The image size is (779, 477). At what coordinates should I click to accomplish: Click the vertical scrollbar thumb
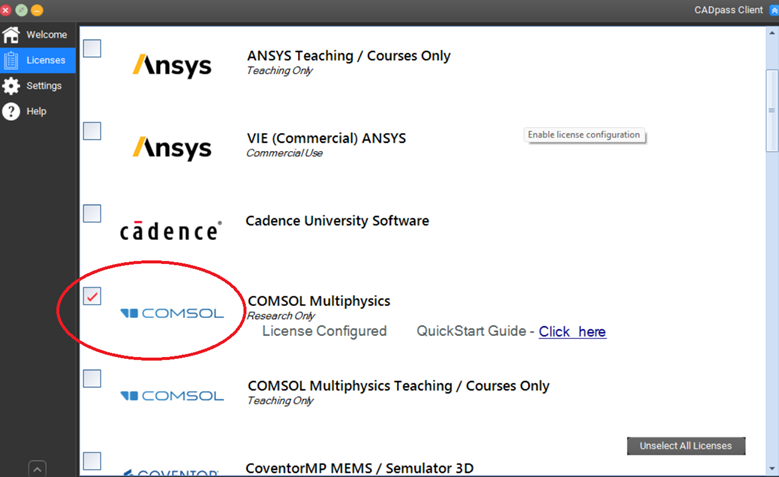tap(772, 110)
